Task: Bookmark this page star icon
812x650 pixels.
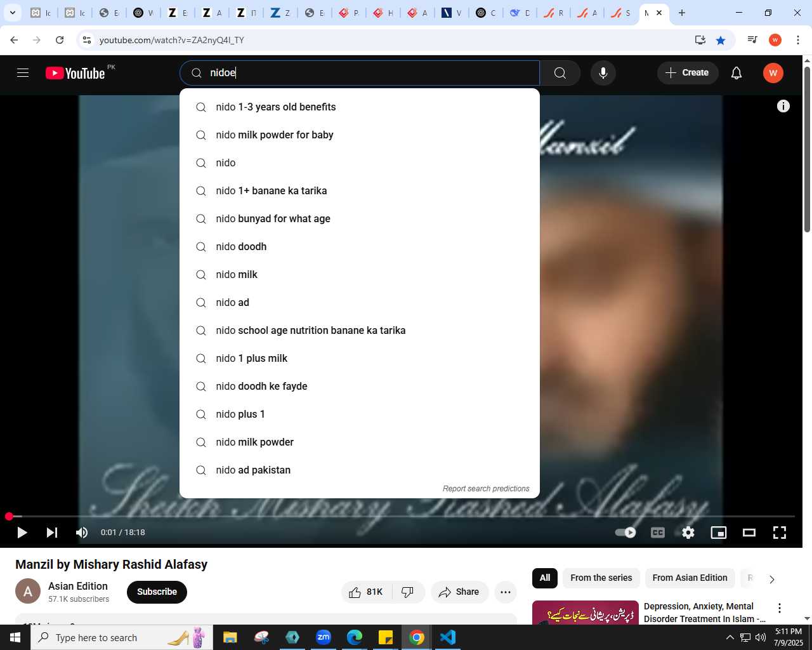Action: 721,40
